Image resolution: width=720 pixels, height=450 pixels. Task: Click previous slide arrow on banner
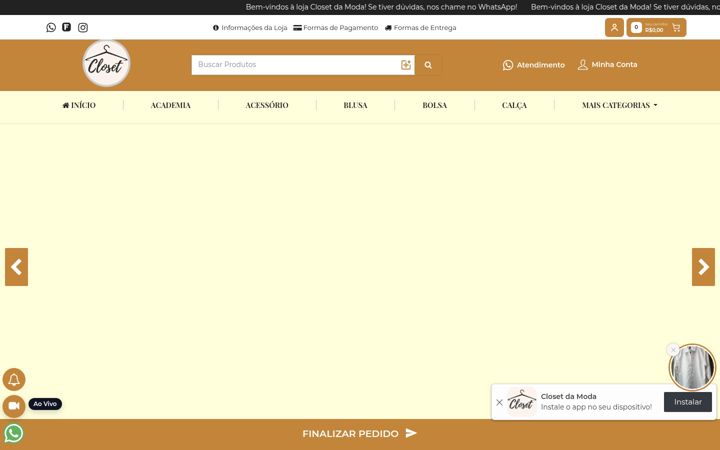click(x=17, y=267)
